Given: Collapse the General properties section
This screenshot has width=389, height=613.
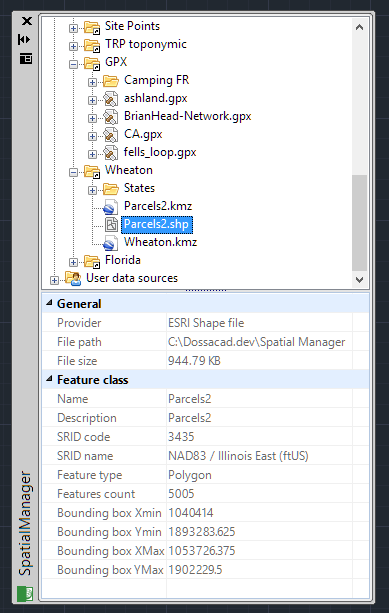Looking at the screenshot, I should [x=49, y=303].
